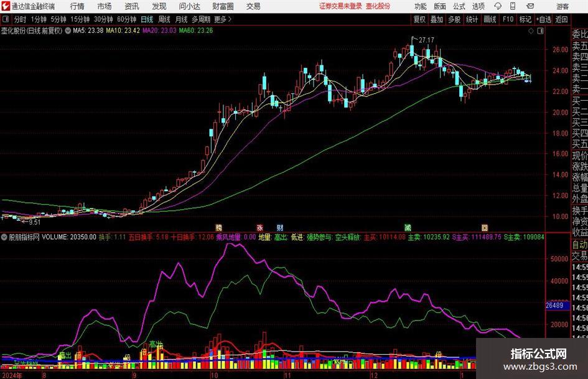This screenshot has height=379, width=588.
Task: Switch to 60分钟 chart period
Action: pos(127,19)
